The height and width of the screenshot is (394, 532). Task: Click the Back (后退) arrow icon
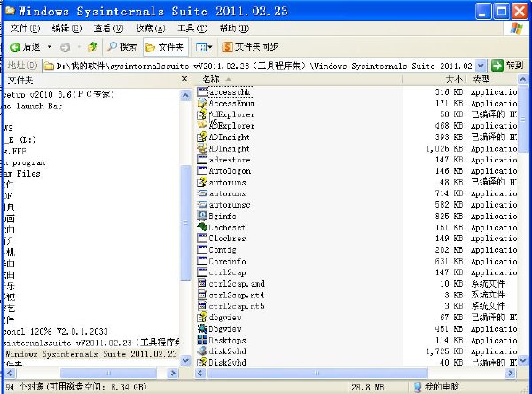(x=14, y=47)
